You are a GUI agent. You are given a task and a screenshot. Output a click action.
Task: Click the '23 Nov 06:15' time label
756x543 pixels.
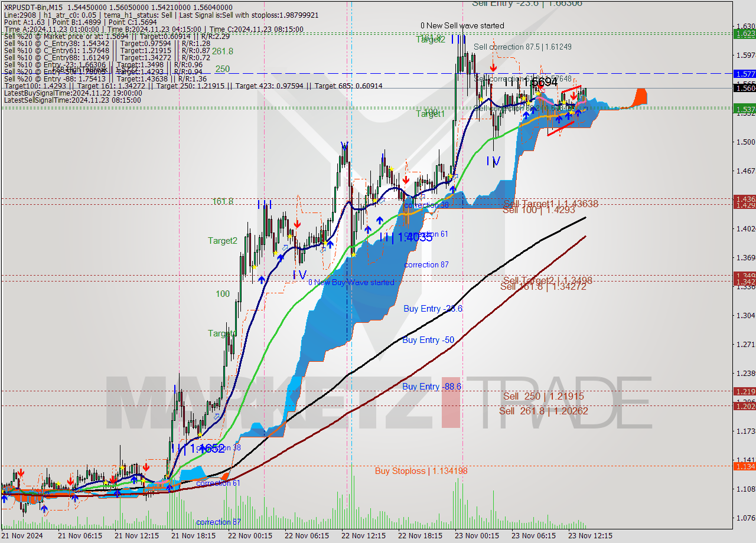pos(533,535)
